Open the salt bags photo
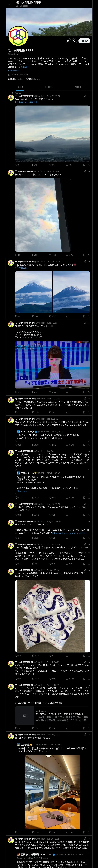Viewport: 98px width, 868px height. point(52,616)
